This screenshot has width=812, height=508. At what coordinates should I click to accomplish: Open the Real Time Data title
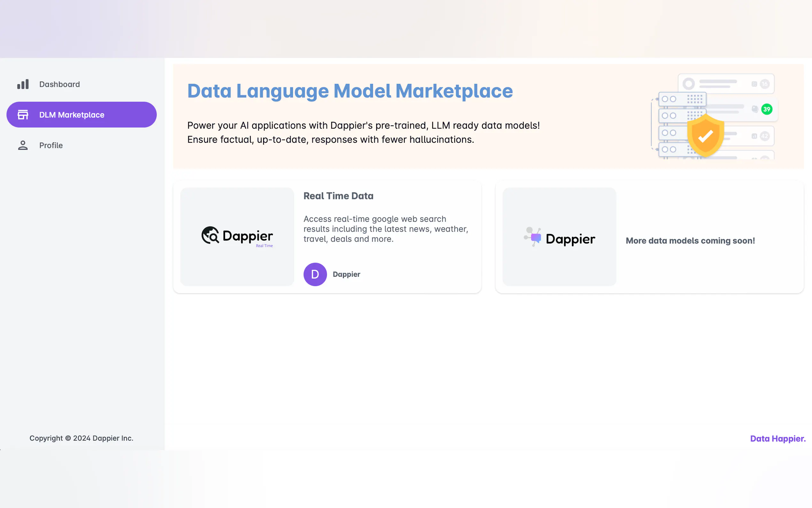(338, 196)
